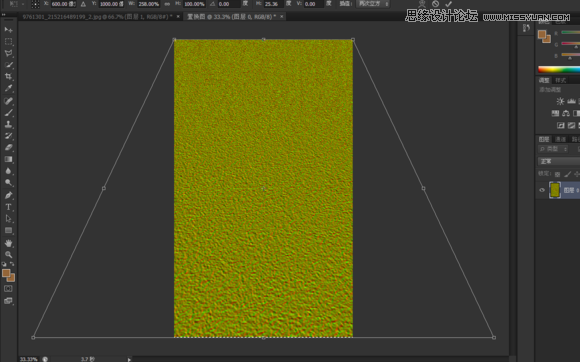
Task: Switch to the Channels panel tab
Action: (561, 139)
